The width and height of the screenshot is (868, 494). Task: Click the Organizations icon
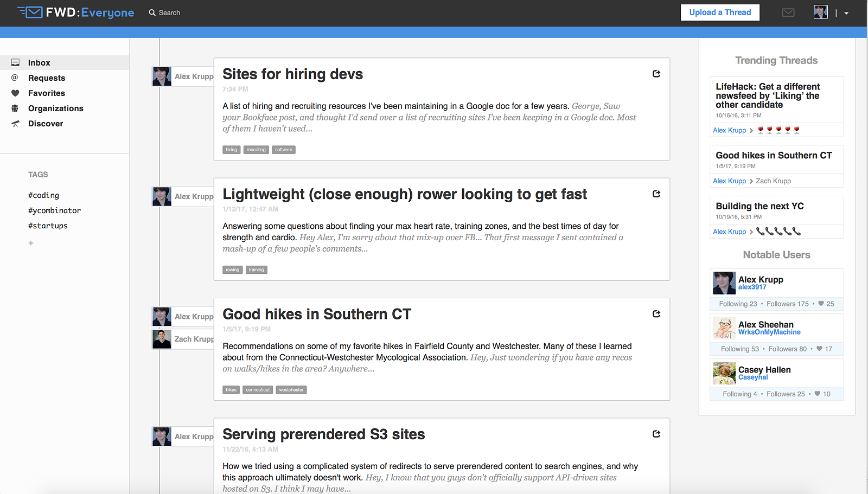15,108
